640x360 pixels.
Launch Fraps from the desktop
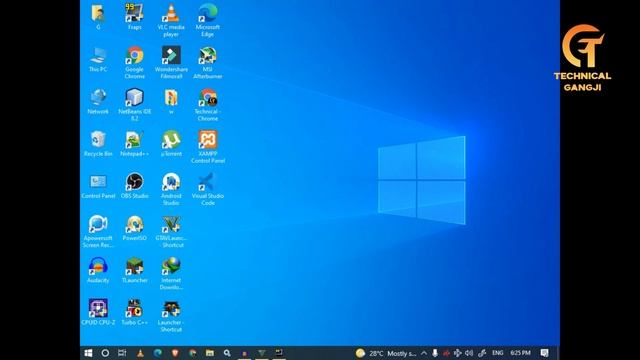click(134, 17)
